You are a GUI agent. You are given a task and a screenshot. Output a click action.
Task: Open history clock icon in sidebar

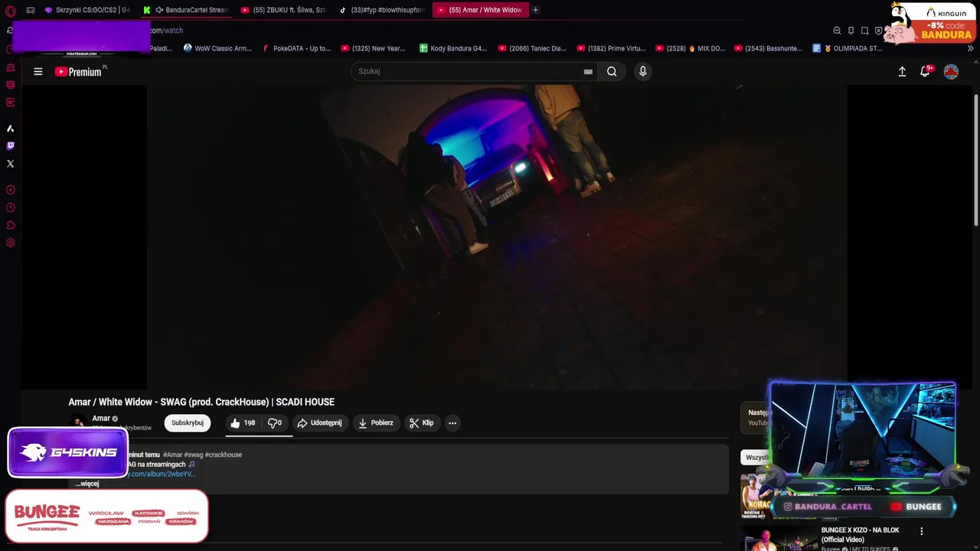10,207
